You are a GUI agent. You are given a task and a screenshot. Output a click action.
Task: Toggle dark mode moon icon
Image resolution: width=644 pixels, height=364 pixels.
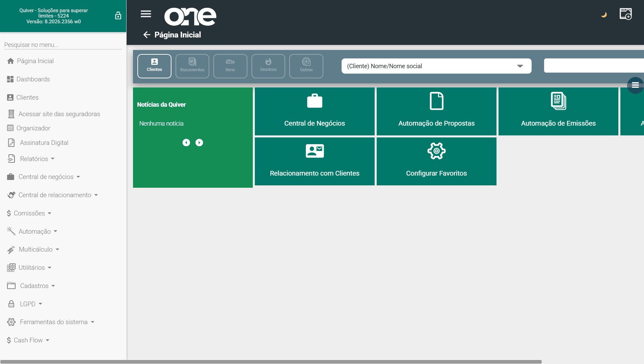point(604,15)
